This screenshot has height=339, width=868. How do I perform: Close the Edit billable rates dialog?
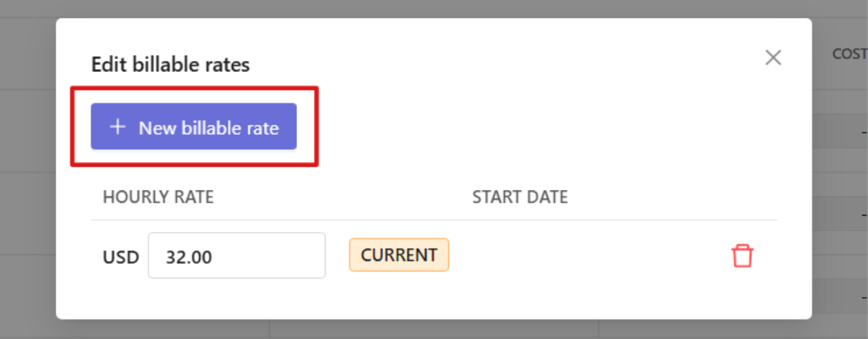[773, 58]
